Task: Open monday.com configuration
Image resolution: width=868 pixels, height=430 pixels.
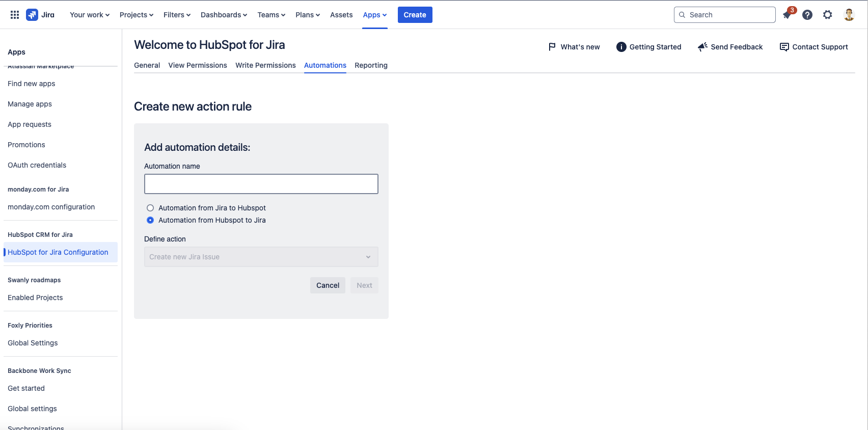Action: click(x=51, y=207)
